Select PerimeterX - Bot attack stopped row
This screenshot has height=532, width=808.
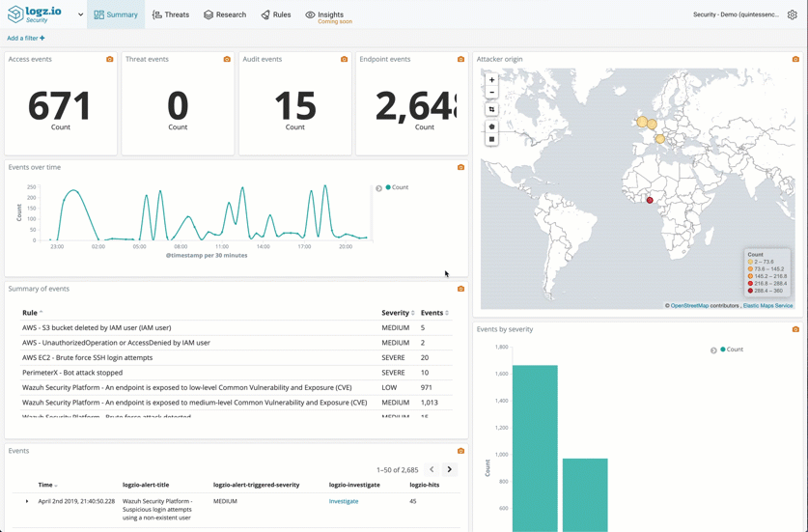pyautogui.click(x=237, y=373)
